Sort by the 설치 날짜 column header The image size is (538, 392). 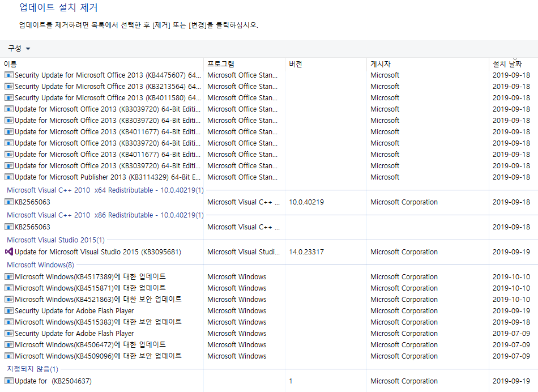coord(507,64)
